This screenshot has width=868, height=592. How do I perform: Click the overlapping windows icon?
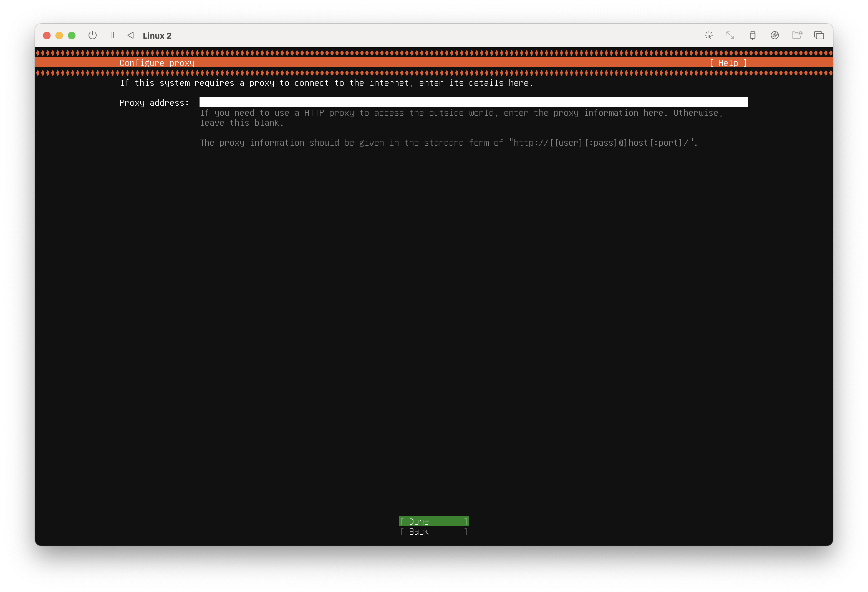[819, 36]
